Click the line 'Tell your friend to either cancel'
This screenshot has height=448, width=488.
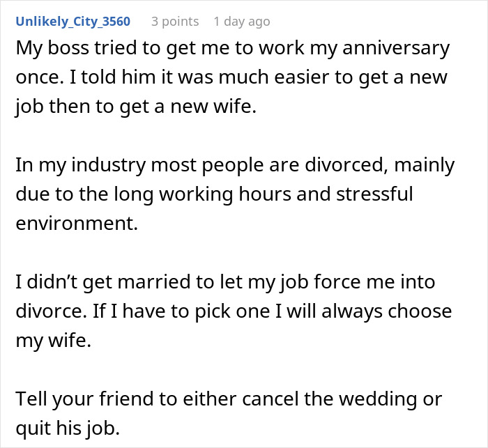[x=228, y=398]
